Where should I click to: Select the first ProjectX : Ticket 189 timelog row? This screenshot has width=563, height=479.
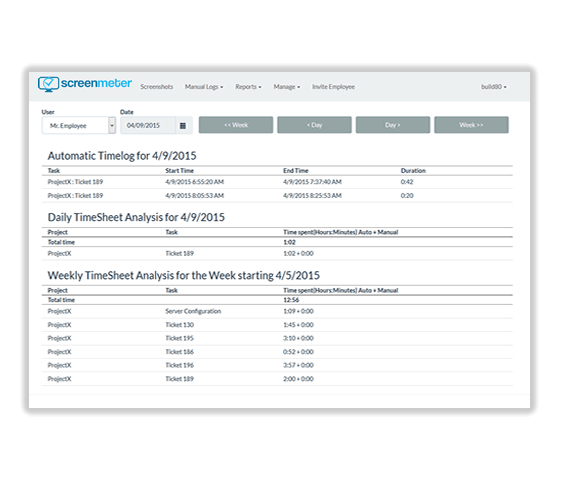click(277, 182)
